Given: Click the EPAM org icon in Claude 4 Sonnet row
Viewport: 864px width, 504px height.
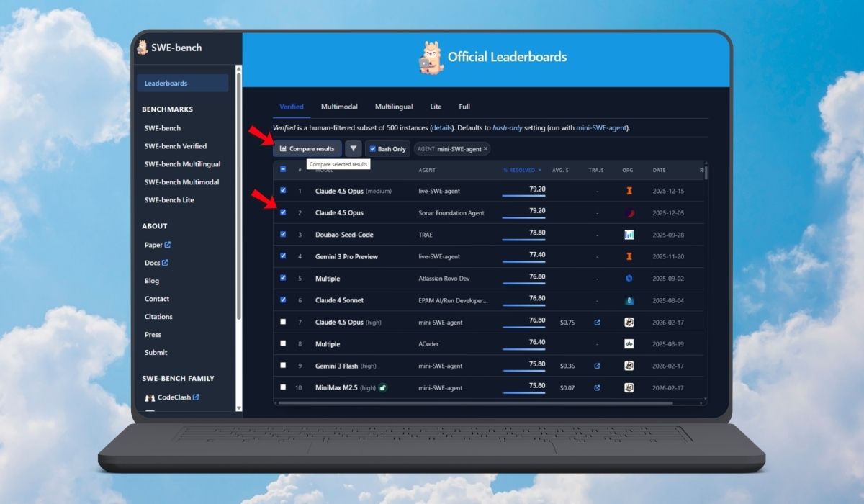Looking at the screenshot, I should pos(629,300).
